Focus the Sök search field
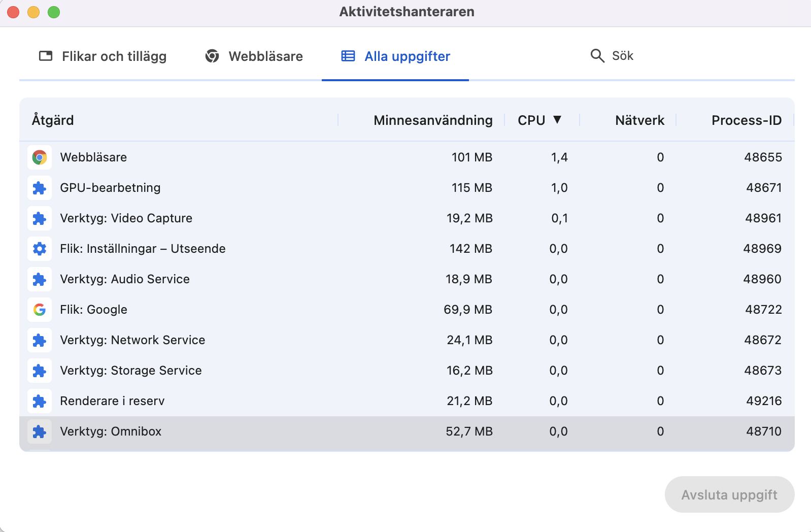Viewport: 811px width, 532px height. click(622, 56)
